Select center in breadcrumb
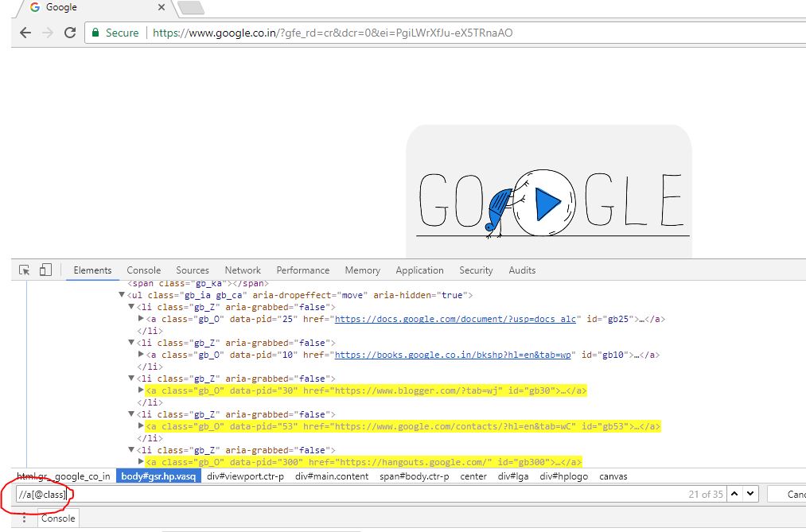Viewport: 806px width, 532px height. point(473,476)
